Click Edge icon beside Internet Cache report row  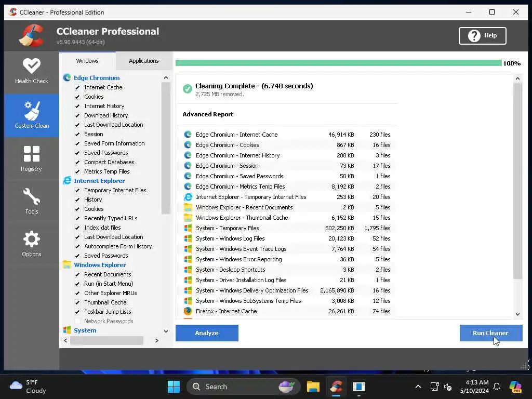click(x=188, y=135)
